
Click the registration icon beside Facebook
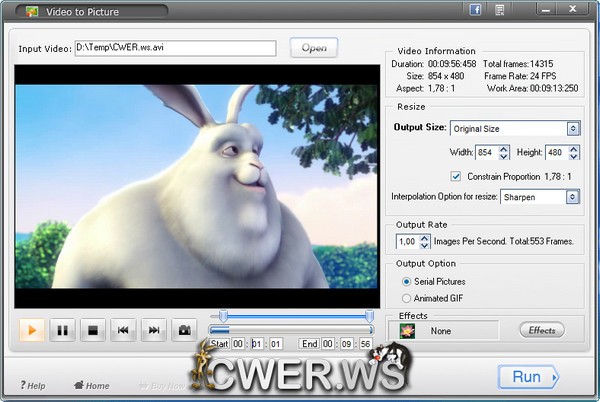pos(498,10)
